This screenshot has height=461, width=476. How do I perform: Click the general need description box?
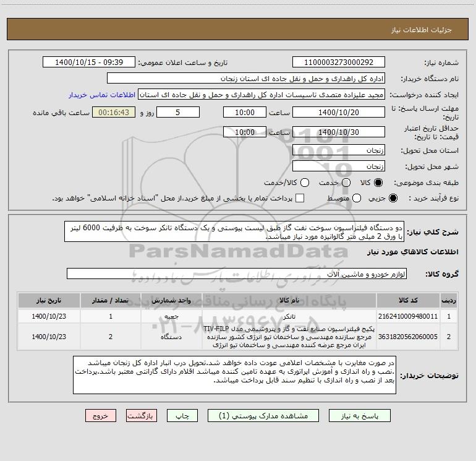point(234,232)
